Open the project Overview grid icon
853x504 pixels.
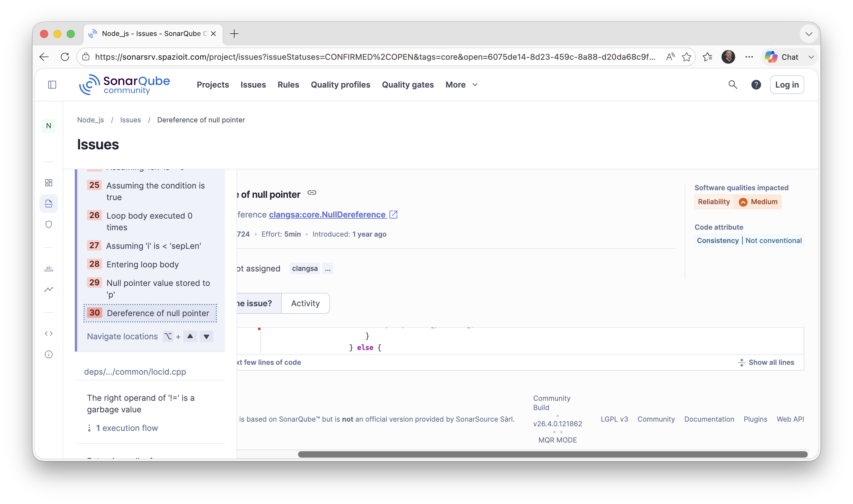[x=48, y=182]
